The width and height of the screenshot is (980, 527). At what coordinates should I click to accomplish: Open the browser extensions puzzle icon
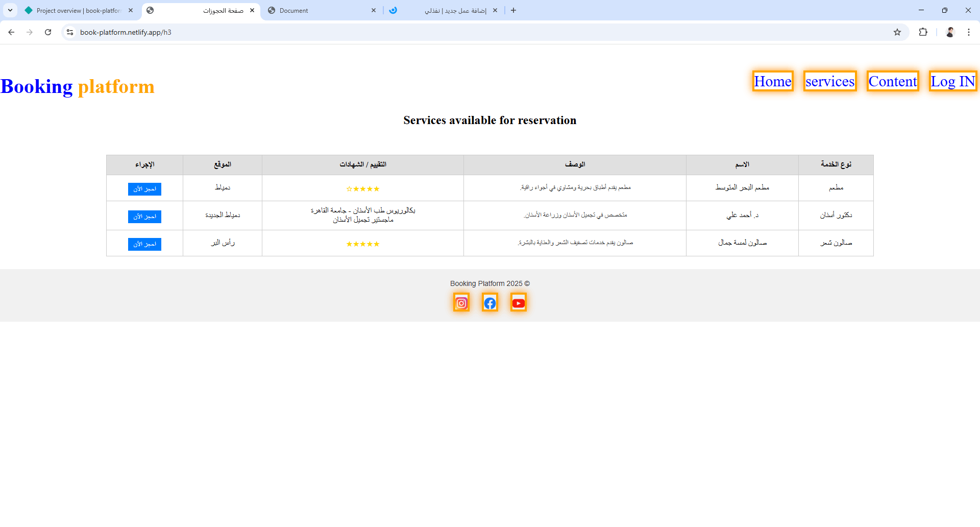point(923,32)
